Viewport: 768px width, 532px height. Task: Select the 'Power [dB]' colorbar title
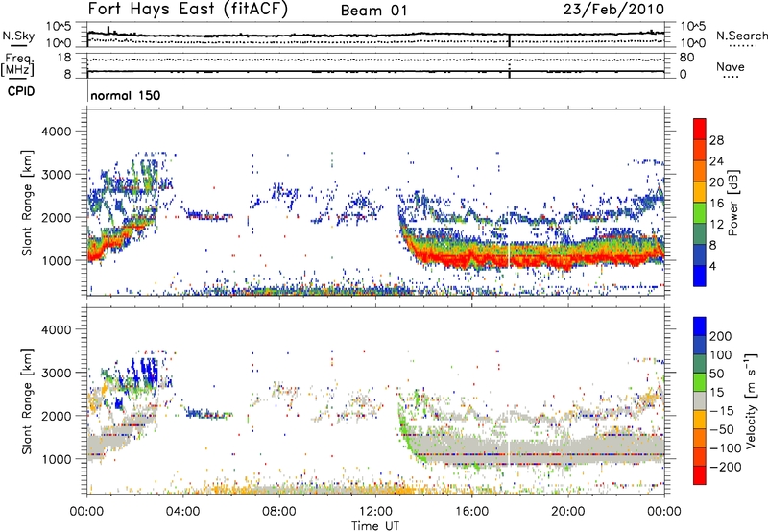point(732,203)
